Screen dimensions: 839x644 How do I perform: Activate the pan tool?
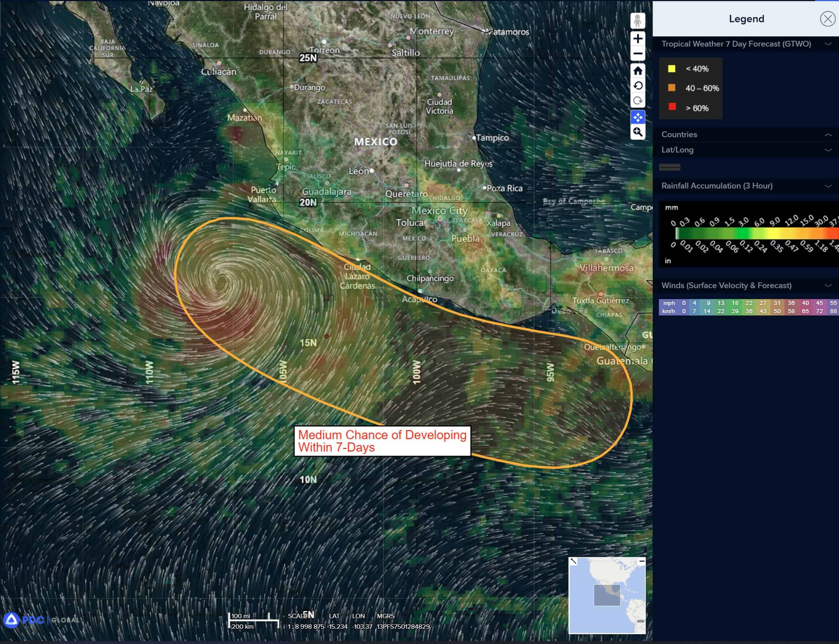pos(637,117)
